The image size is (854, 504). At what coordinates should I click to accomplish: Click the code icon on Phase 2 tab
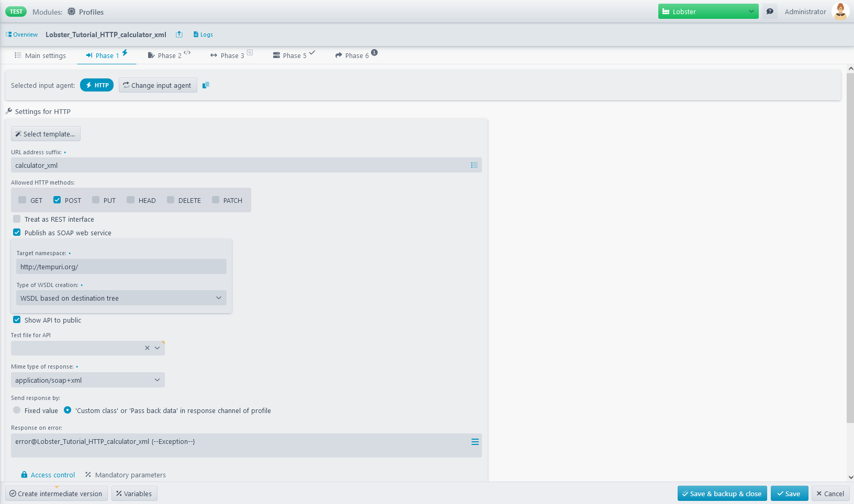coord(187,52)
